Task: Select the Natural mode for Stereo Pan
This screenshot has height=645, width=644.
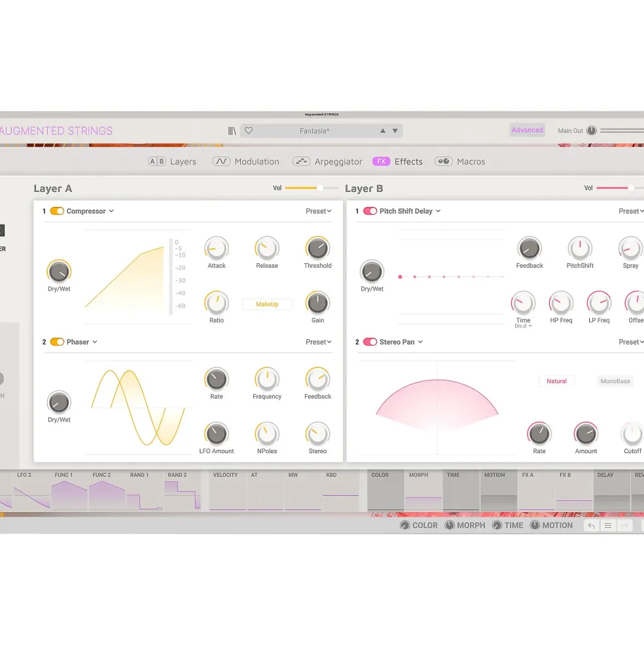Action: coord(556,381)
